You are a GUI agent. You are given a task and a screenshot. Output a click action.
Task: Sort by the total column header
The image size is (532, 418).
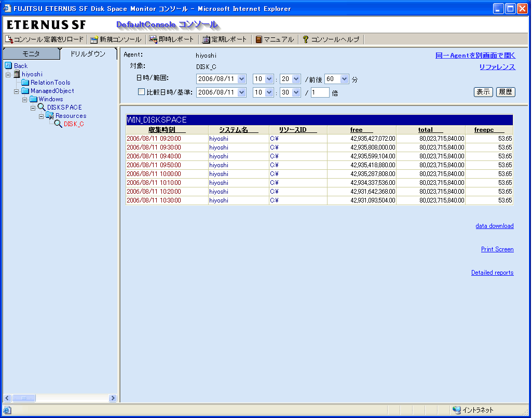tap(431, 130)
